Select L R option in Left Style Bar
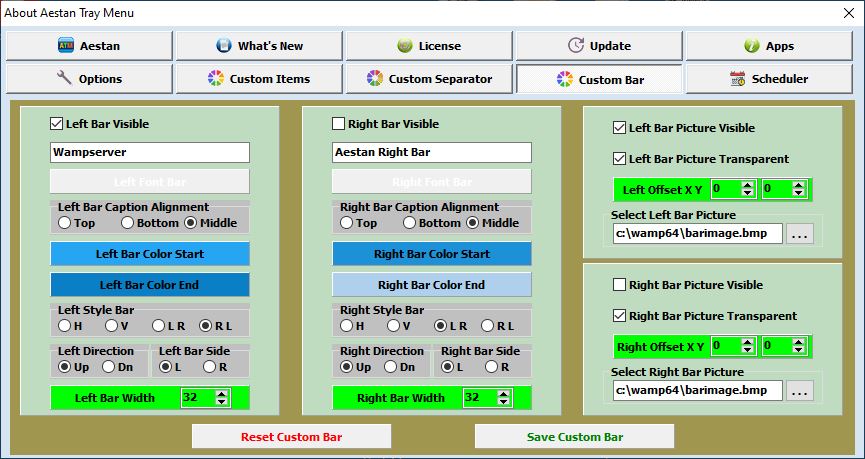This screenshot has width=865, height=459. (159, 326)
